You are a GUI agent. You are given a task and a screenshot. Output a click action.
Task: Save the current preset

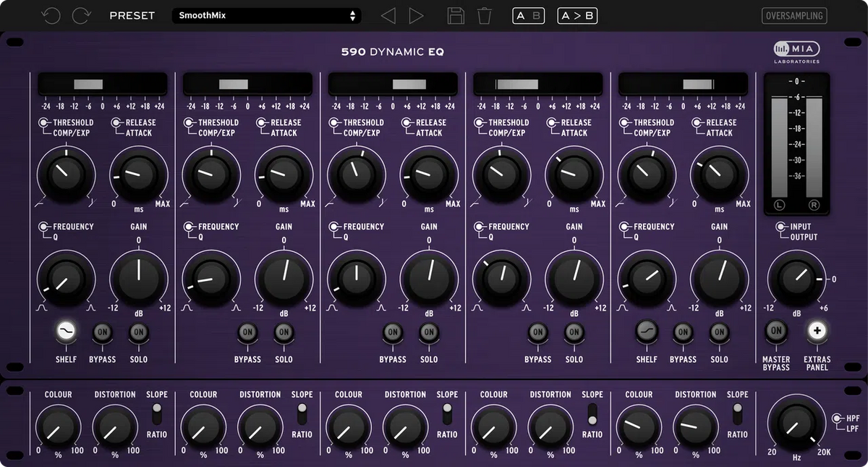[x=455, y=15]
